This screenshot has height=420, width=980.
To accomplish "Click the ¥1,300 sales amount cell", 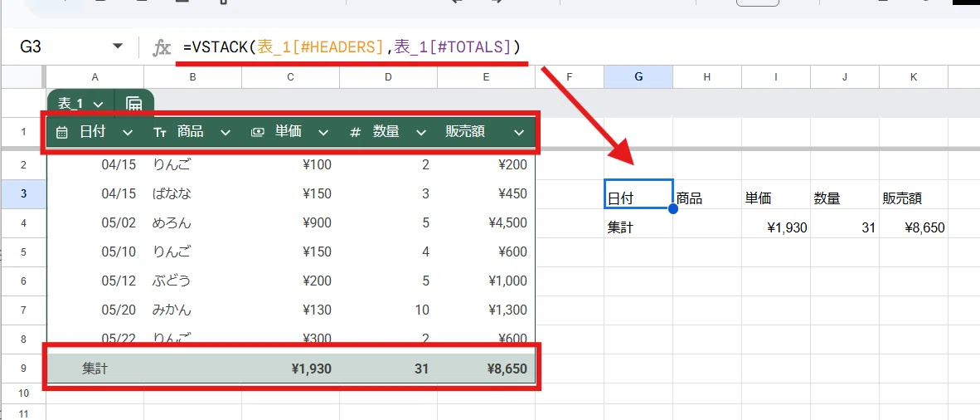I will pyautogui.click(x=486, y=310).
